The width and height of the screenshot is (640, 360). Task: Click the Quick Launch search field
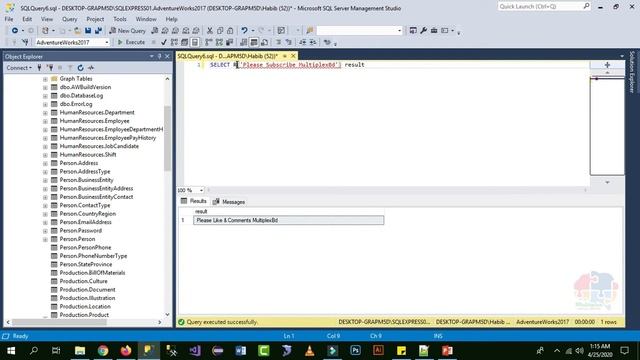click(544, 6)
